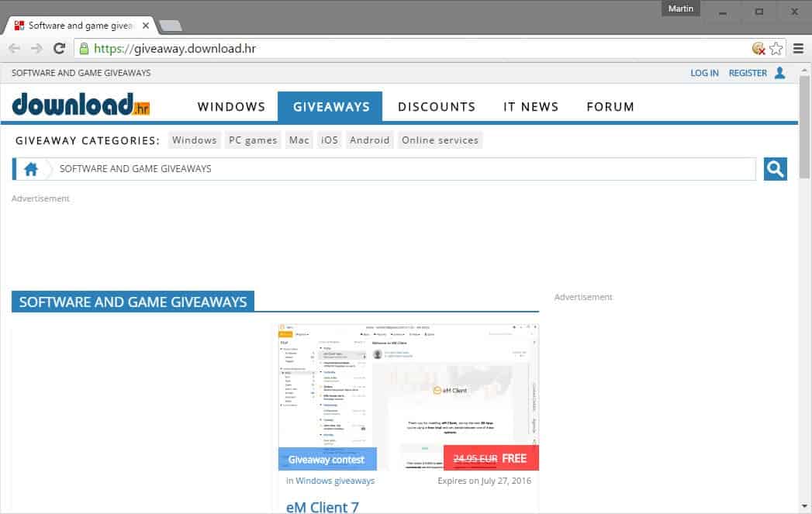
Task: Click the blue magnifier search button
Action: point(775,169)
